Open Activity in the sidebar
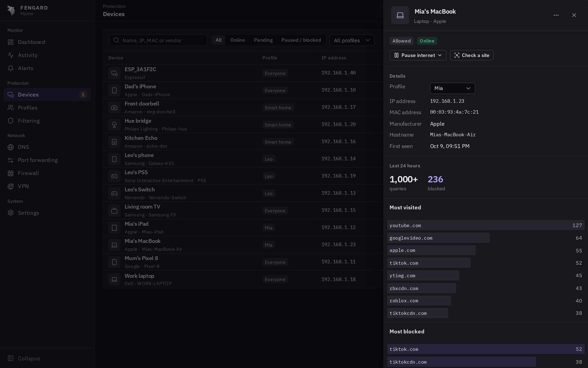This screenshot has height=368, width=588. pos(47,55)
